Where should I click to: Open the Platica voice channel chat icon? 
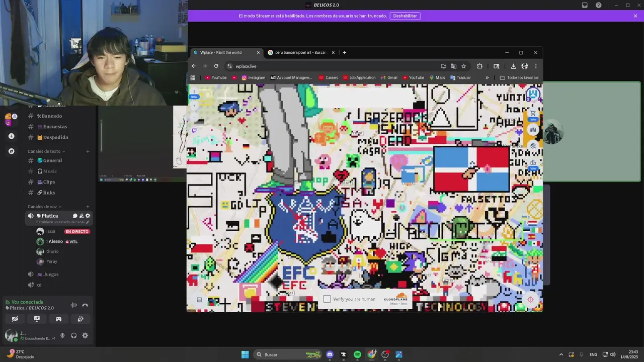[x=75, y=216]
